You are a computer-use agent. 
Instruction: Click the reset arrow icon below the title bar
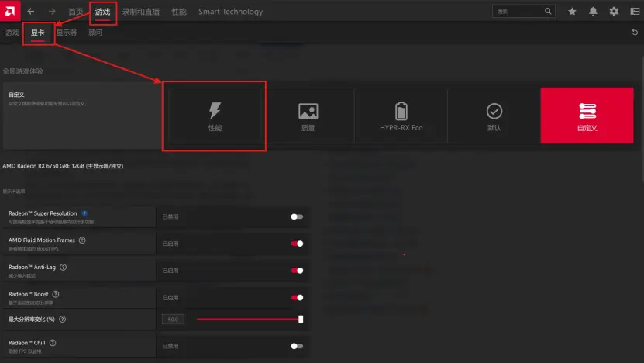click(x=635, y=33)
